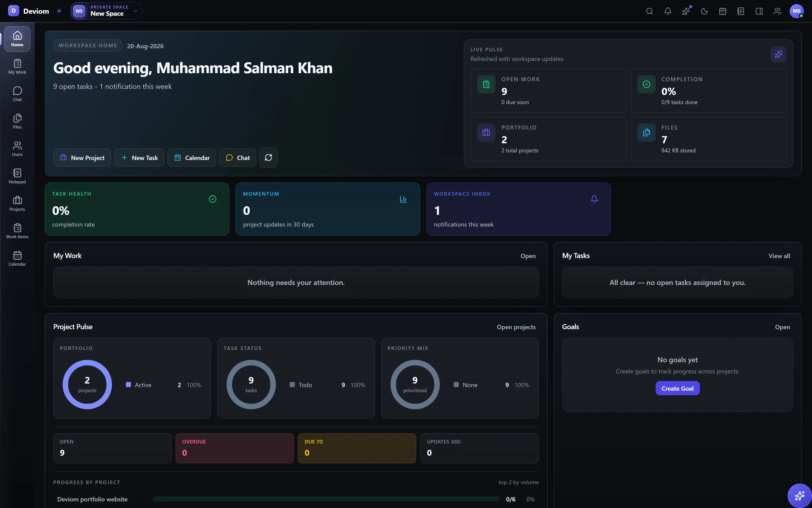
Task: Open the notepad icon in top bar
Action: coord(740,11)
